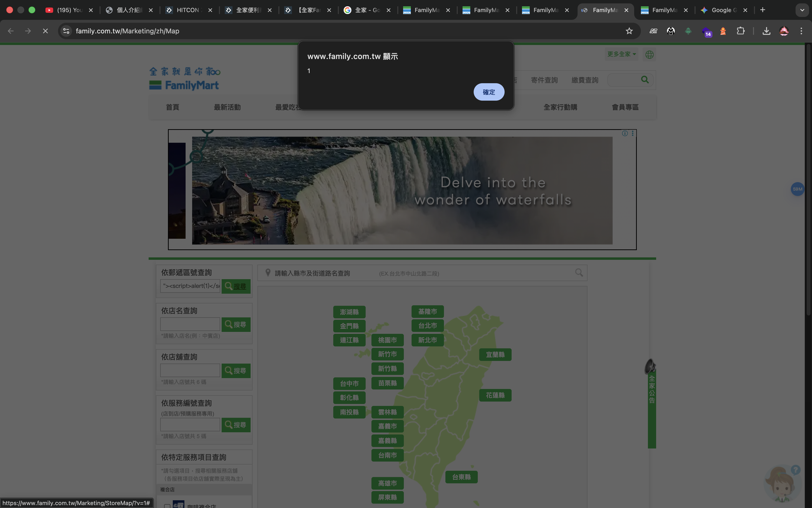Screen dimensions: 812x508
Task: Open the .GIT extension
Action: 653,31
